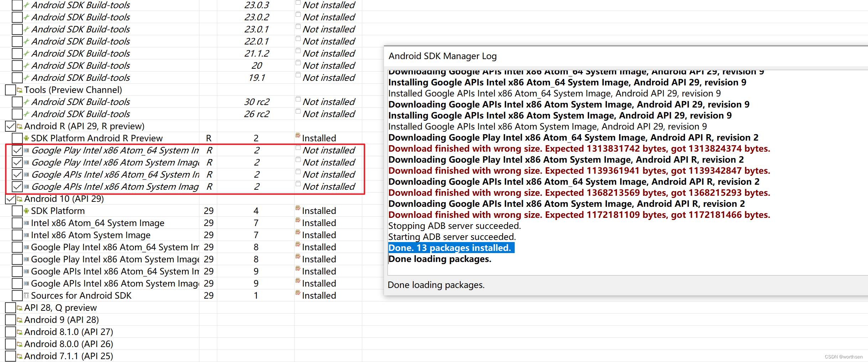This screenshot has width=868, height=362.
Task: Click folder icon of Android 8.0.0 (API 26)
Action: [20, 344]
